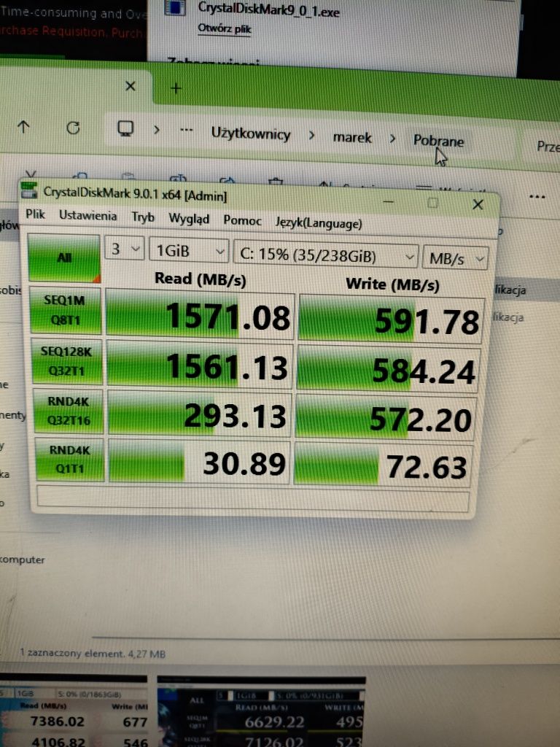Add a new File Explorer tab

[x=176, y=88]
